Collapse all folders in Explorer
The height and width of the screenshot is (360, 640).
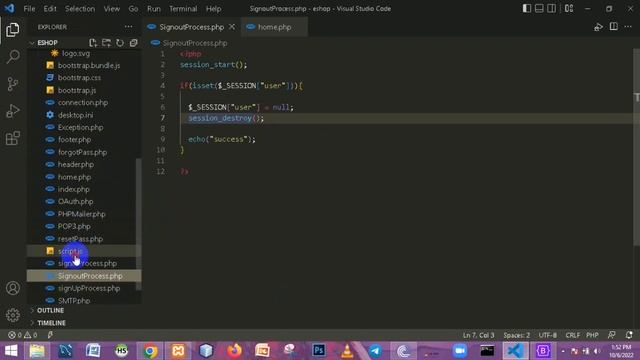coord(133,43)
